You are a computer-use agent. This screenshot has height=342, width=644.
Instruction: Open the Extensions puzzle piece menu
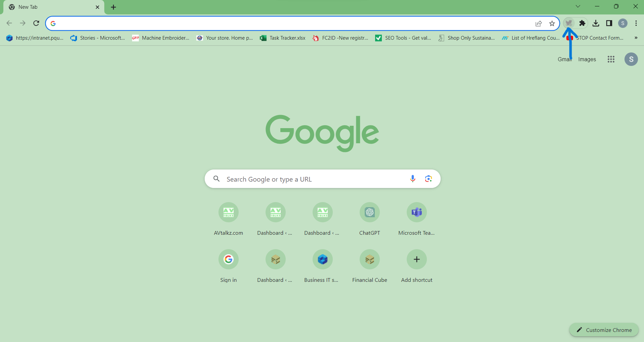coord(582,23)
